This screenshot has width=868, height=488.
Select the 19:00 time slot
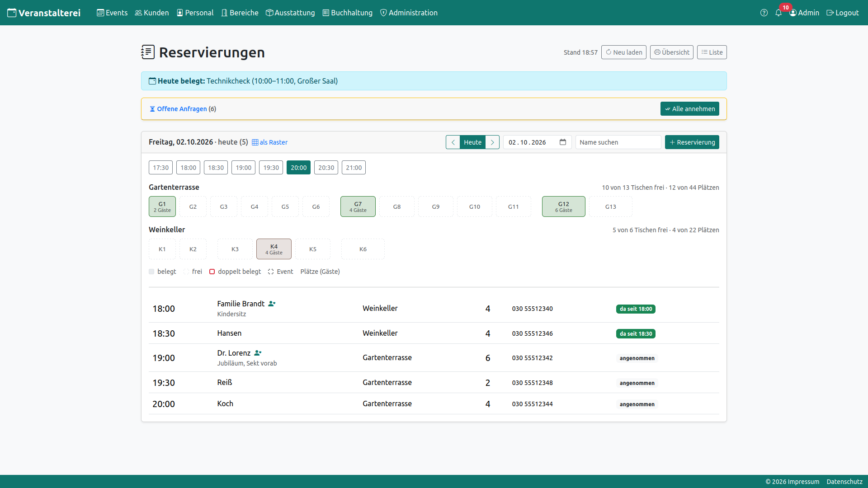pyautogui.click(x=243, y=168)
